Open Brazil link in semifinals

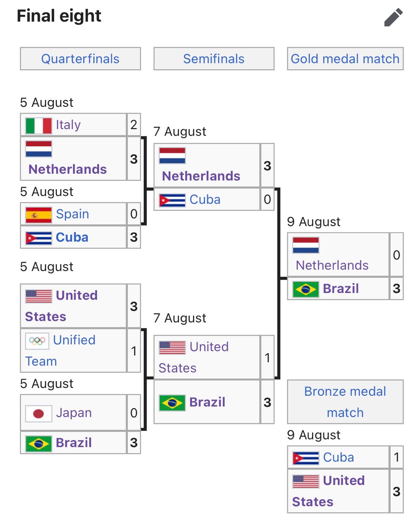[207, 402]
